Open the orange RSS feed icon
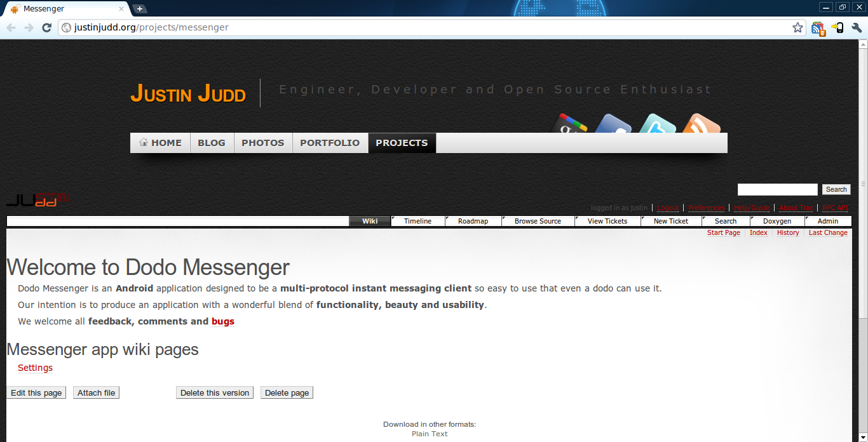This screenshot has width=868, height=442. 701,124
